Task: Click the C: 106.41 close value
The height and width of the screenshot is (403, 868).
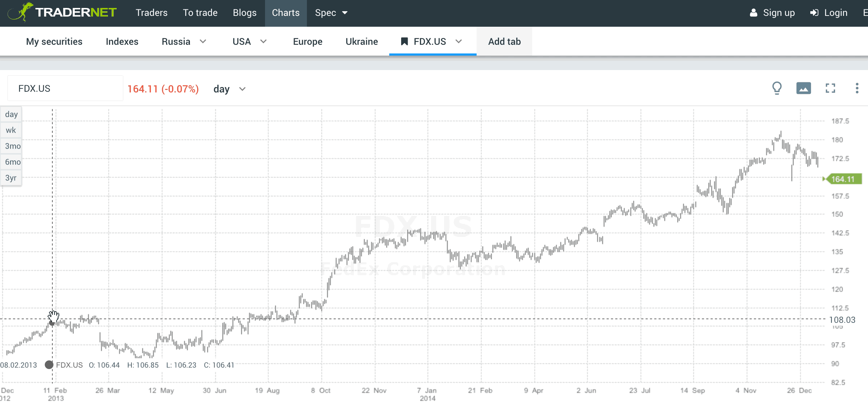Action: tap(219, 365)
